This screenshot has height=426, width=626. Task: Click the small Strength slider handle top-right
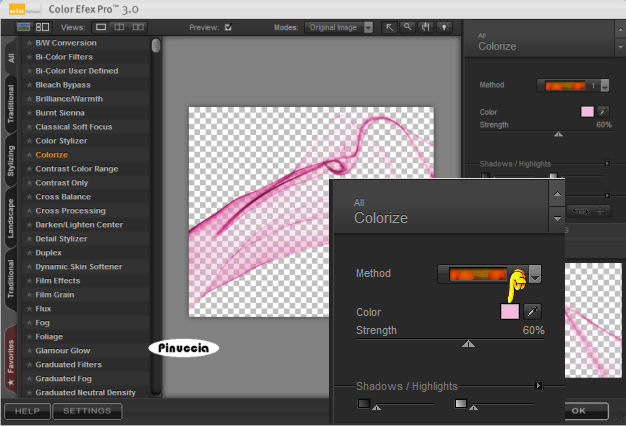pos(559,135)
